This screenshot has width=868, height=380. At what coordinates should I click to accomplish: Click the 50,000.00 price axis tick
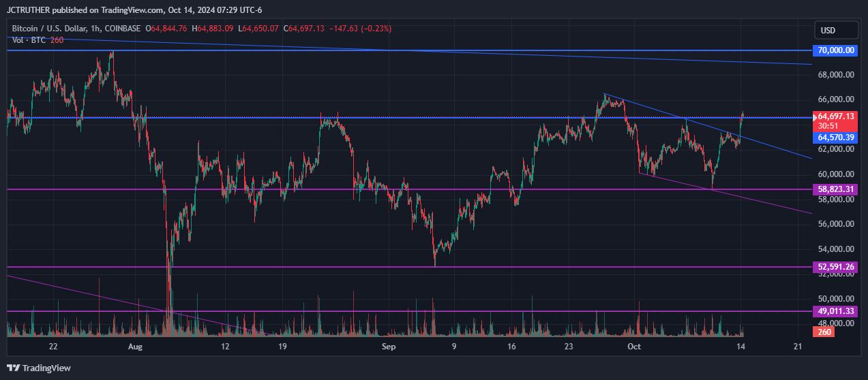[835, 299]
